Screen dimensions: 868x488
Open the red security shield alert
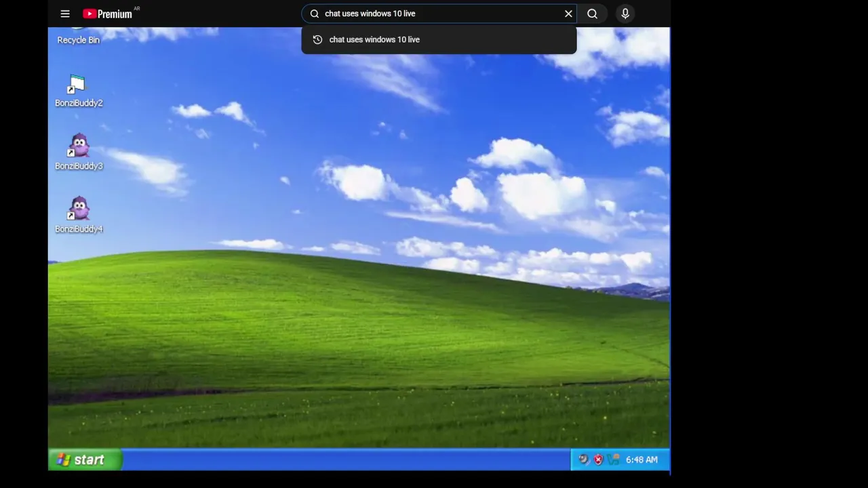pos(598,460)
